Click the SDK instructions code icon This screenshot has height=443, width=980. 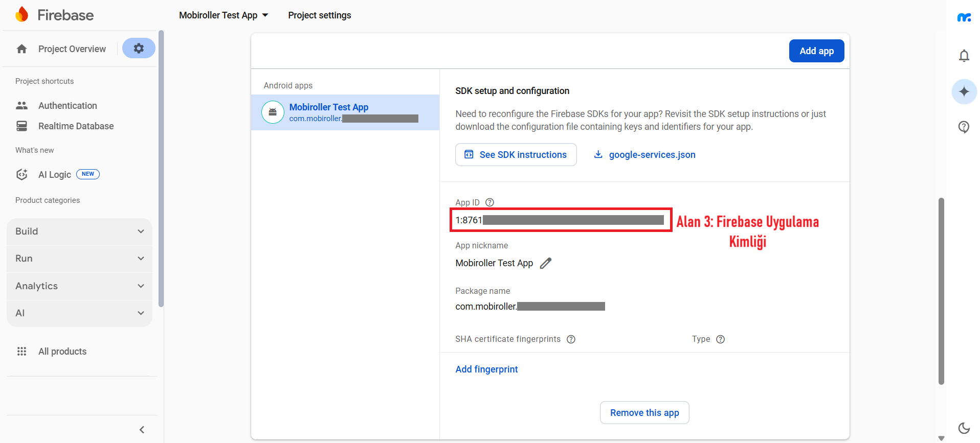point(469,154)
